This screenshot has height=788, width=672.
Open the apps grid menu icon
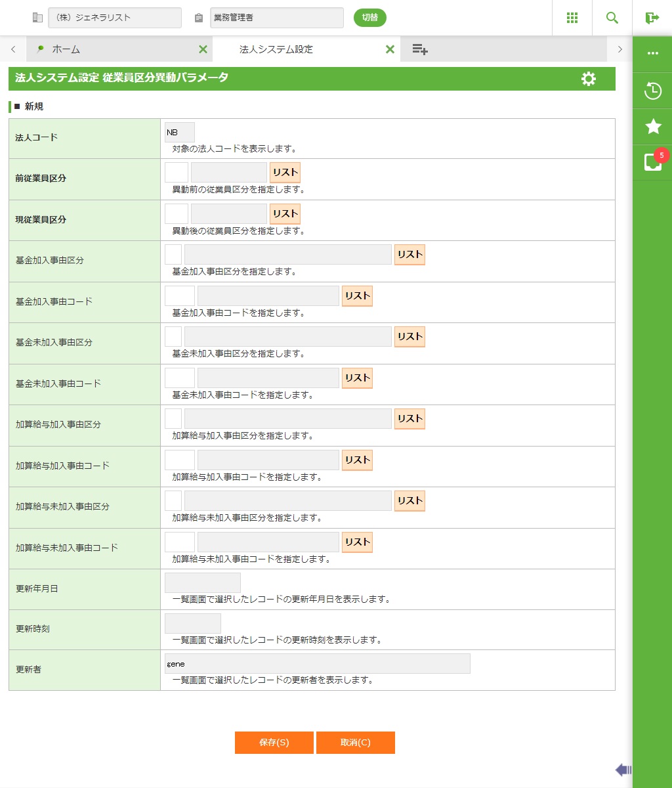coord(572,18)
